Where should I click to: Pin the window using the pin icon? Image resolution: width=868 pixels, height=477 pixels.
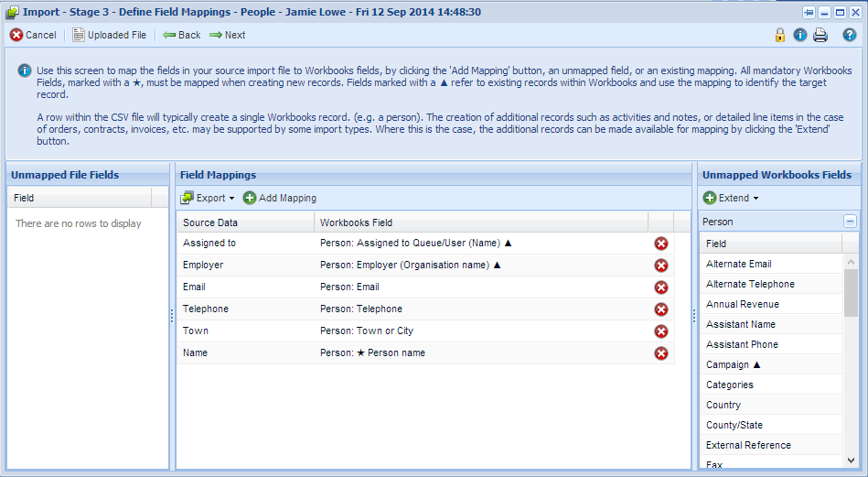coord(809,12)
